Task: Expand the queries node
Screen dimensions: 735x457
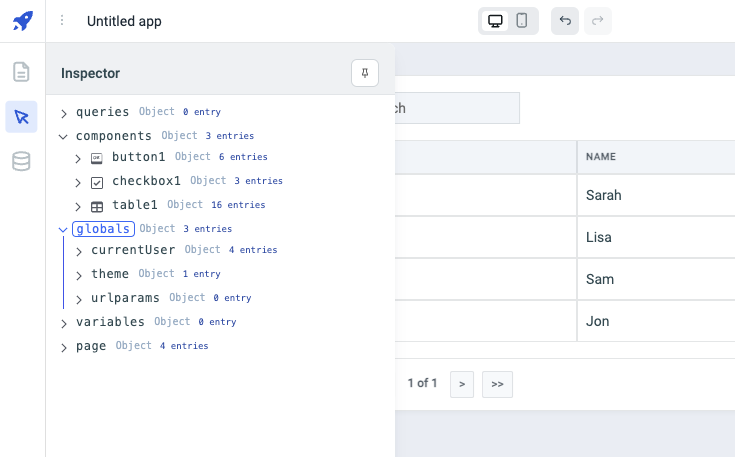Action: coord(64,113)
